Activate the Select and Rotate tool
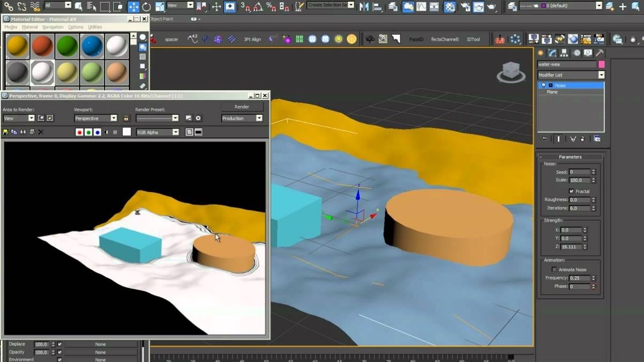Screen dimensions: 644x362 [x=147, y=6]
